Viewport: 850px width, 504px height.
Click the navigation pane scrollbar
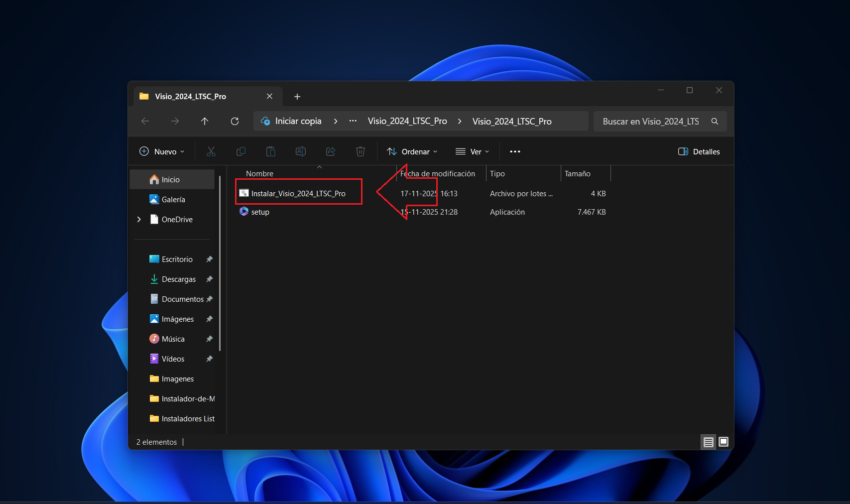coord(220,263)
